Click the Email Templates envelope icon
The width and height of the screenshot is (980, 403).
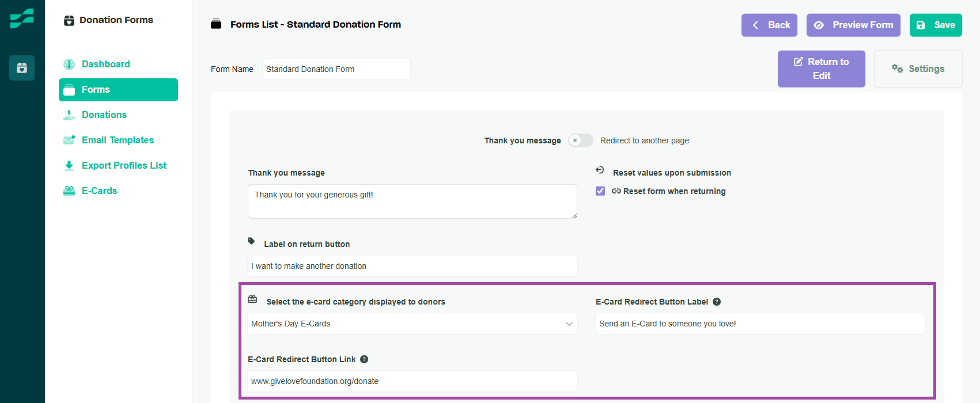click(x=69, y=140)
